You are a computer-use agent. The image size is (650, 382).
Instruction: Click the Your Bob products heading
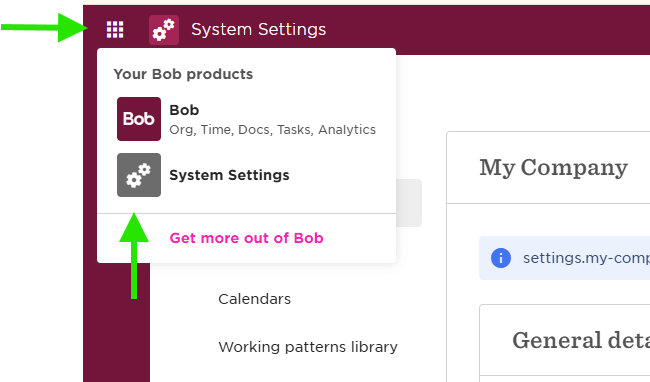coord(183,74)
